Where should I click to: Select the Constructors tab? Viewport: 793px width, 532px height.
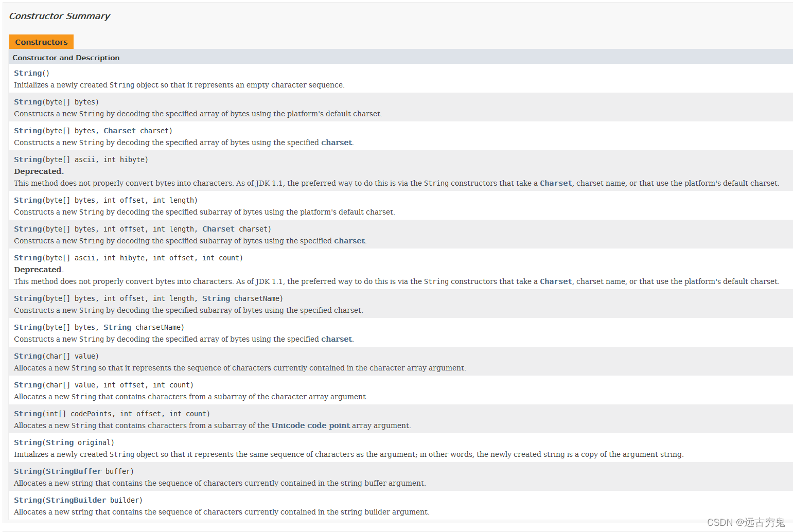pos(41,42)
